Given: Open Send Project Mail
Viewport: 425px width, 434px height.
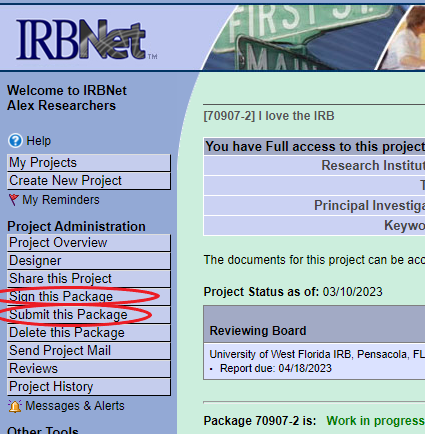Looking at the screenshot, I should 89,351.
